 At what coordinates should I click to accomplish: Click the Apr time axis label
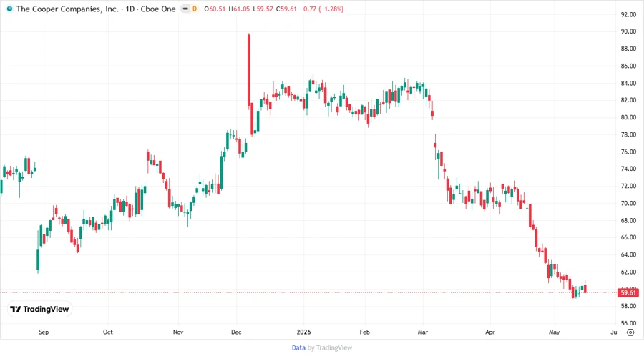490,332
